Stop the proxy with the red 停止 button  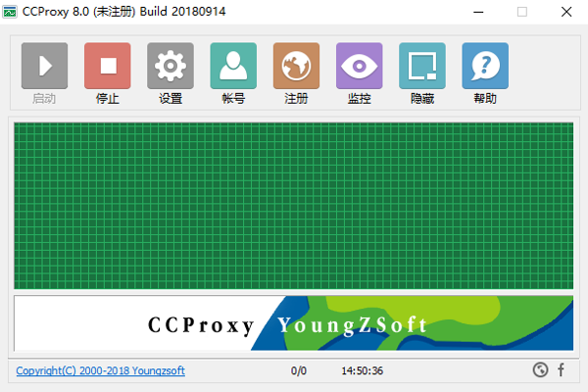tap(108, 66)
